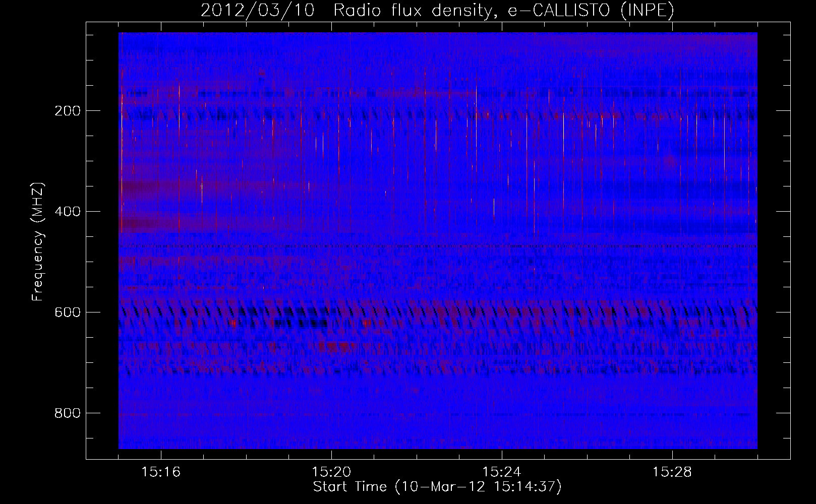Click the 15:24 time tick label

coord(502,472)
